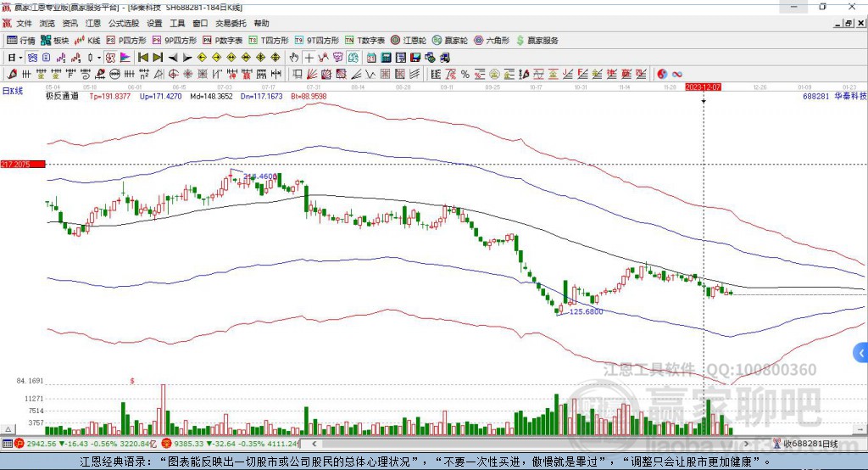Open the 板块 sector view

pos(54,41)
